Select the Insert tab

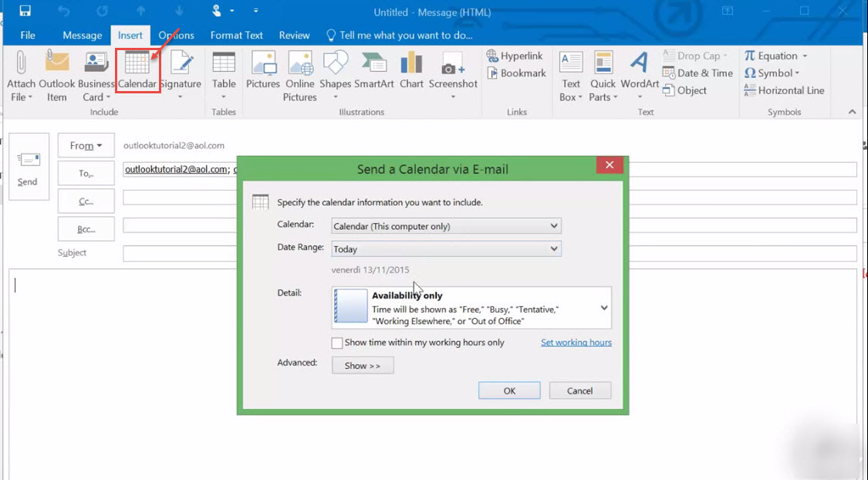click(130, 35)
